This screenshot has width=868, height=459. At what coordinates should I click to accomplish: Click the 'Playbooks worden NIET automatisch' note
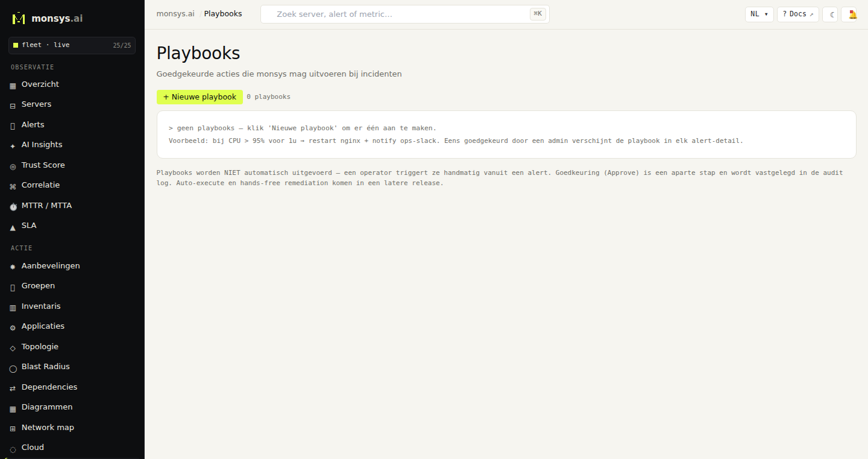pos(500,177)
